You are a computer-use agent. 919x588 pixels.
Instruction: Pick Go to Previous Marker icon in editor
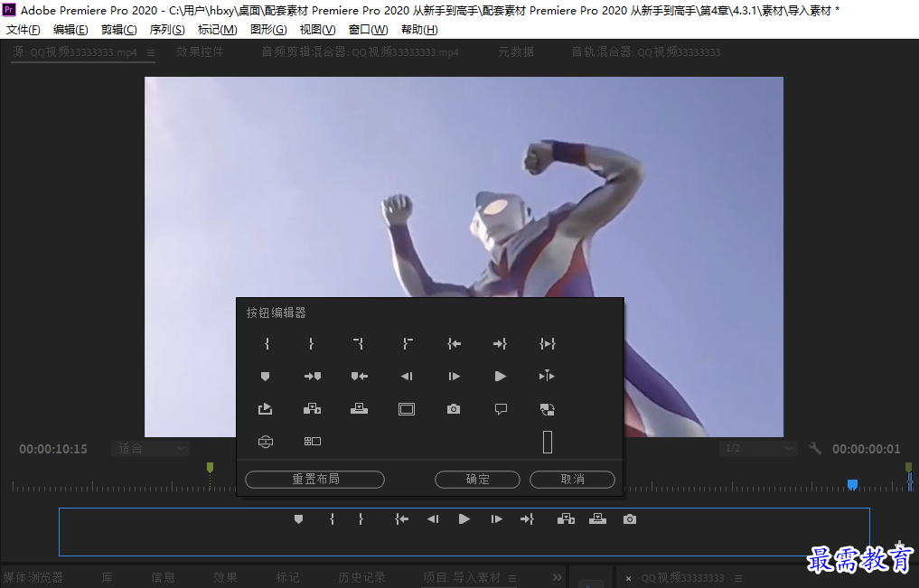(360, 377)
